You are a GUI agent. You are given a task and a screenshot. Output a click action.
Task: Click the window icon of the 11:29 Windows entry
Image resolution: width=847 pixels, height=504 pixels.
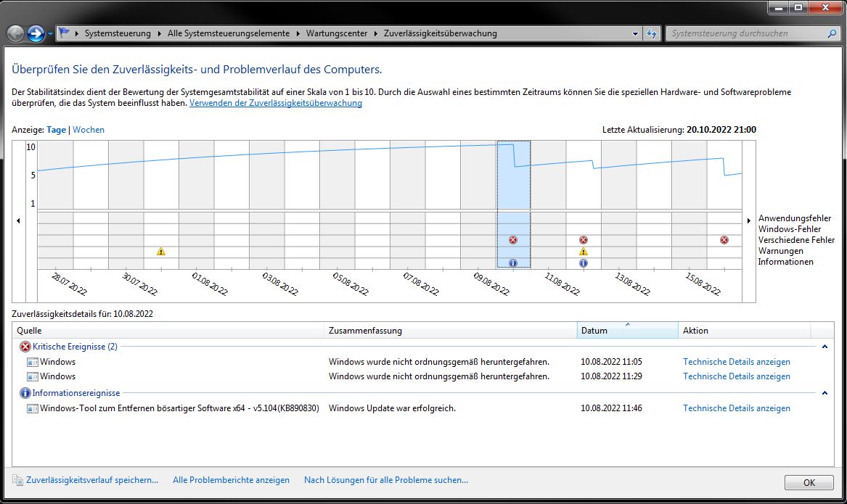(33, 376)
